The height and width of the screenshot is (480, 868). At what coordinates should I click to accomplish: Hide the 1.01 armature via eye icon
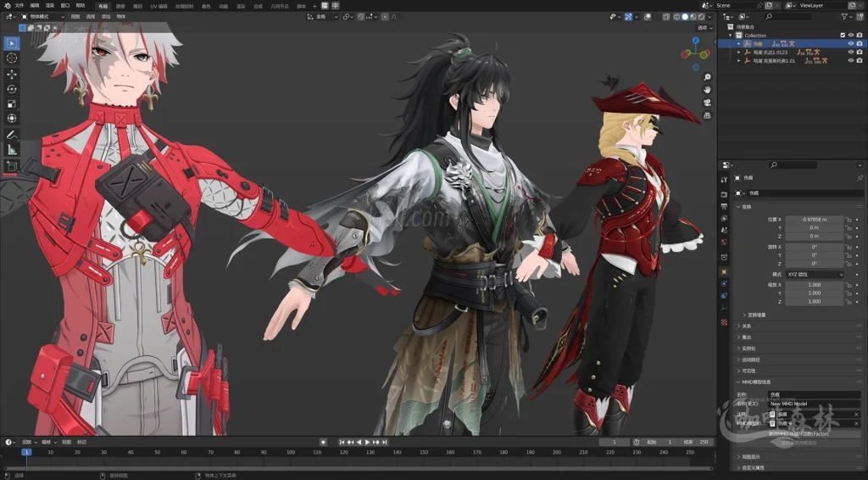pyautogui.click(x=851, y=60)
